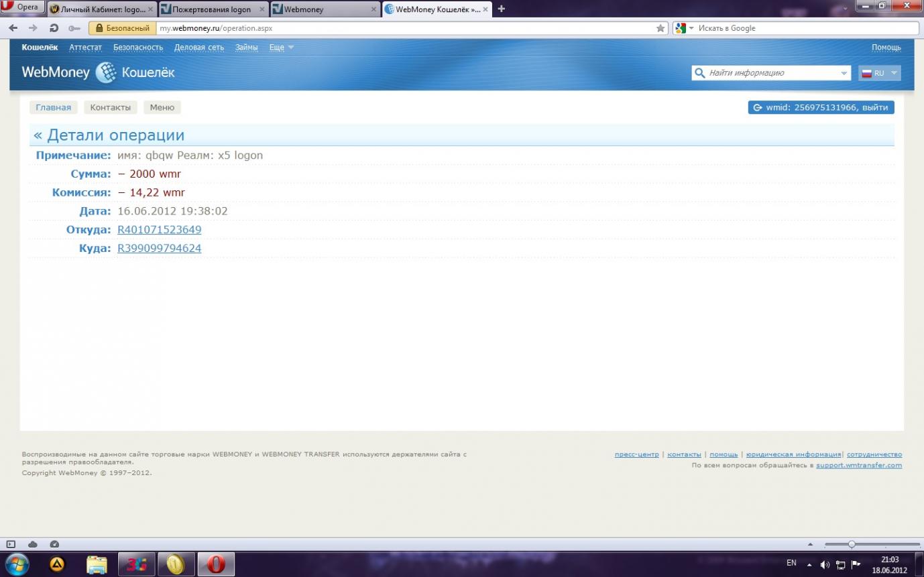Screen dimensions: 924x577
Task: Log out via the wmid выйти button
Action: point(821,107)
